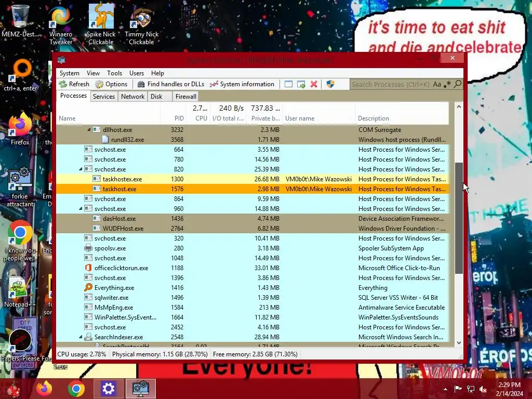This screenshot has width=532, height=399.
Task: Open the View menu
Action: point(93,73)
